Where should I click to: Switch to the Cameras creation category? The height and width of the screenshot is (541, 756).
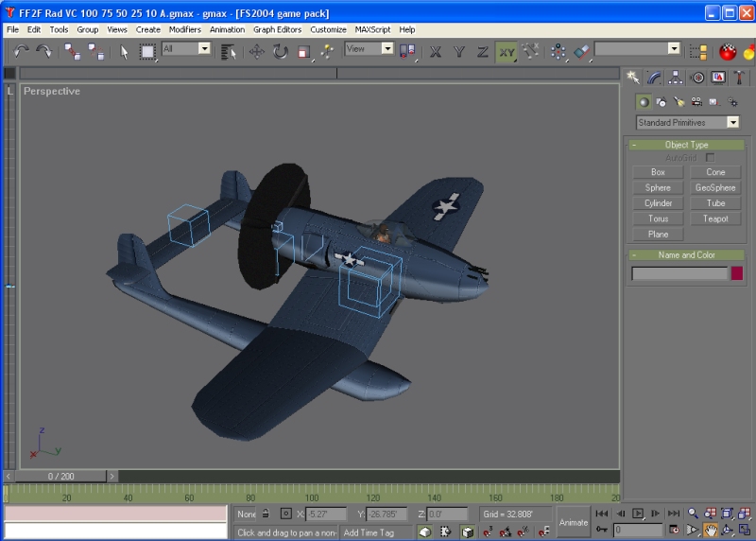[x=696, y=101]
